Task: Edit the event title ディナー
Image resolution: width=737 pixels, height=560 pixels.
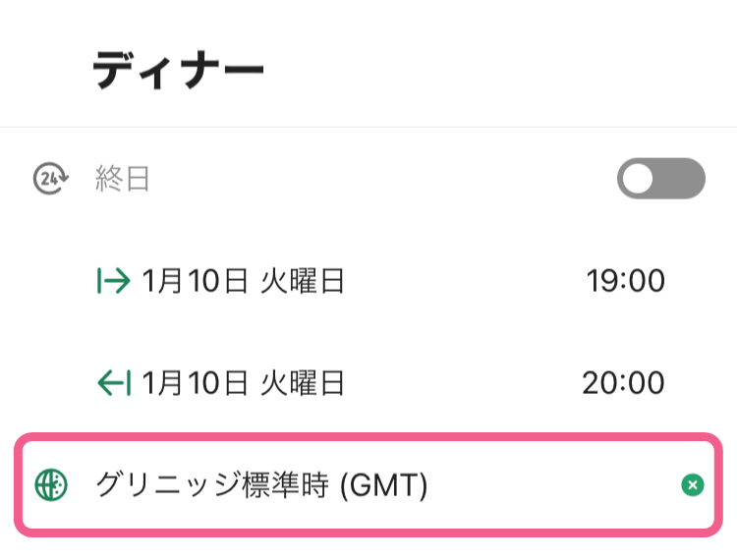Action: [178, 70]
